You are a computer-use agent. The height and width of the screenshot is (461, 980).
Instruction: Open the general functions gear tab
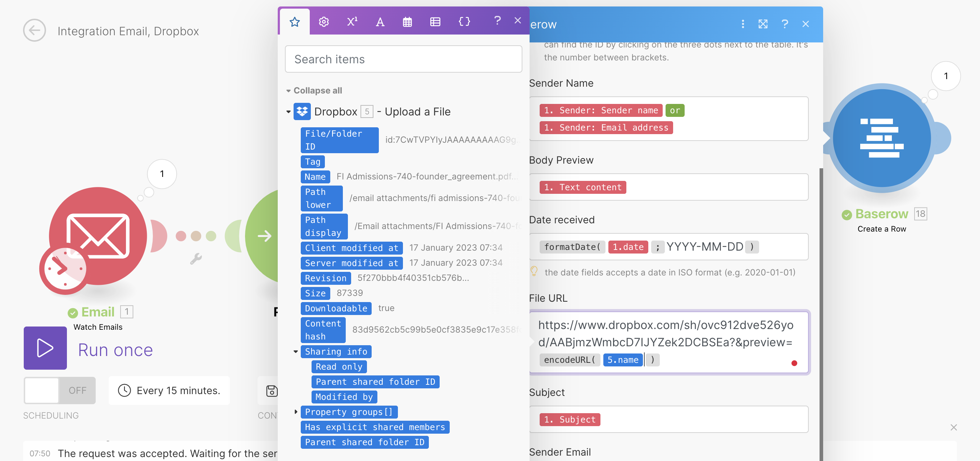(324, 22)
